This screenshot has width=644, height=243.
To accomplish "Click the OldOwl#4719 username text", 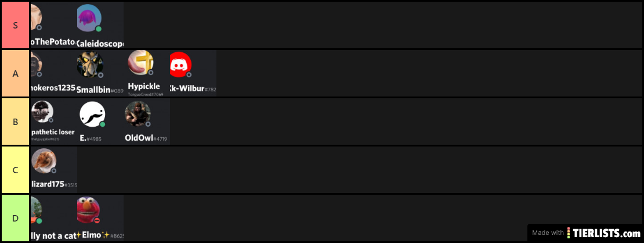I will 146,138.
